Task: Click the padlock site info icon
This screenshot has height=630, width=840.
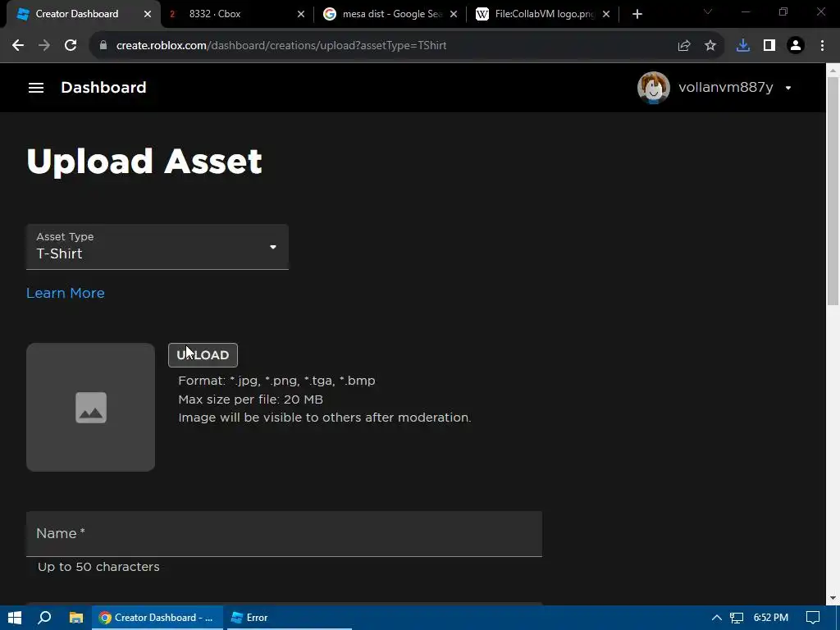Action: pyautogui.click(x=103, y=46)
